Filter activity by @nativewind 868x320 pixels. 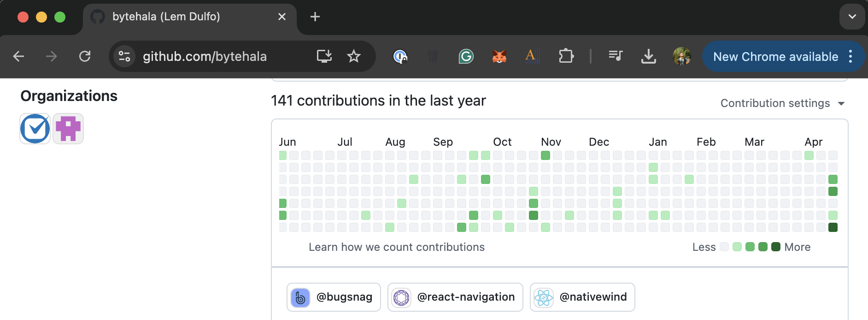click(x=582, y=297)
